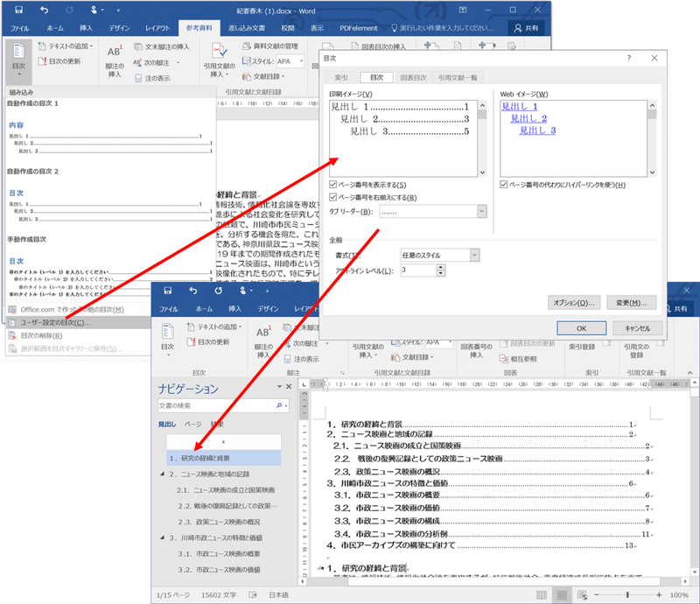Open 文献目録 dropdown in top window ribbon
The width and height of the screenshot is (700, 604).
coord(263,76)
